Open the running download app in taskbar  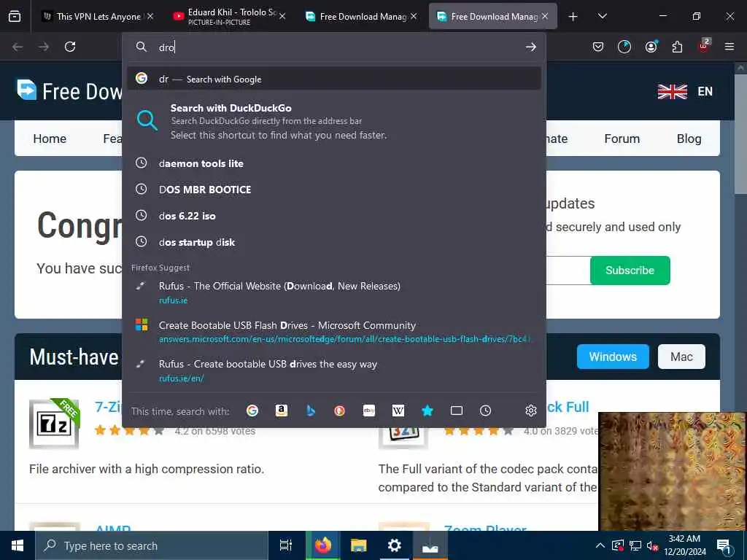430,545
